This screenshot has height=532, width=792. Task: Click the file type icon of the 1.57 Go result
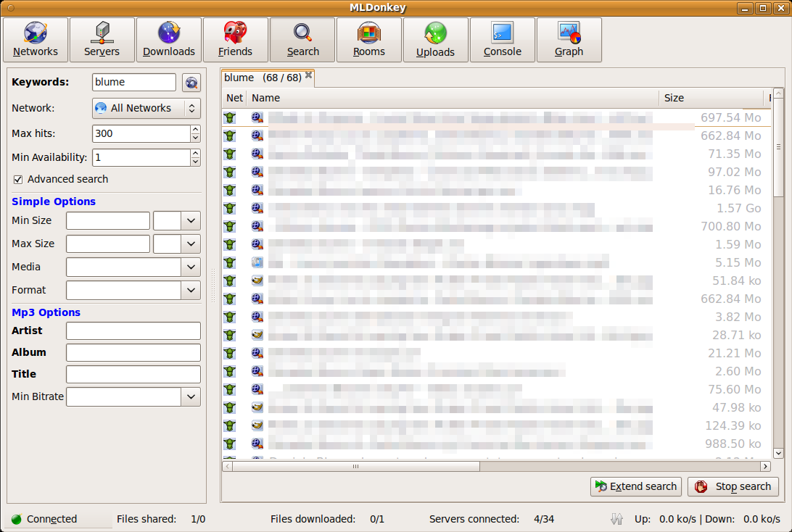(257, 208)
